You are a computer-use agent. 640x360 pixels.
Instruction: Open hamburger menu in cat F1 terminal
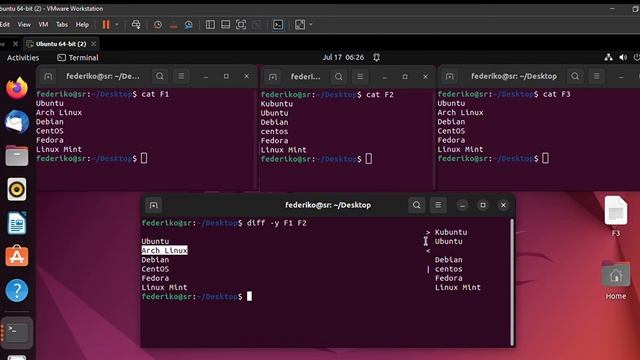click(181, 76)
